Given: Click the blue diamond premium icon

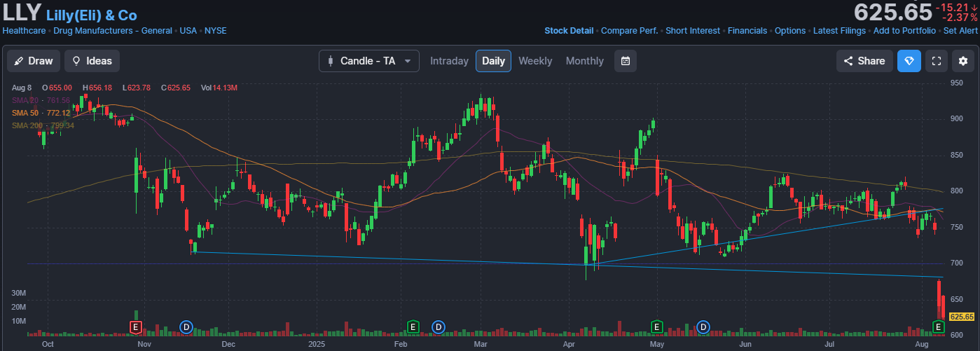Looking at the screenshot, I should 909,61.
